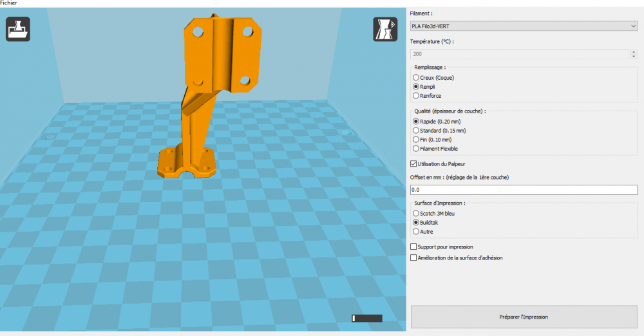Click the Offset en mm input field

click(524, 190)
